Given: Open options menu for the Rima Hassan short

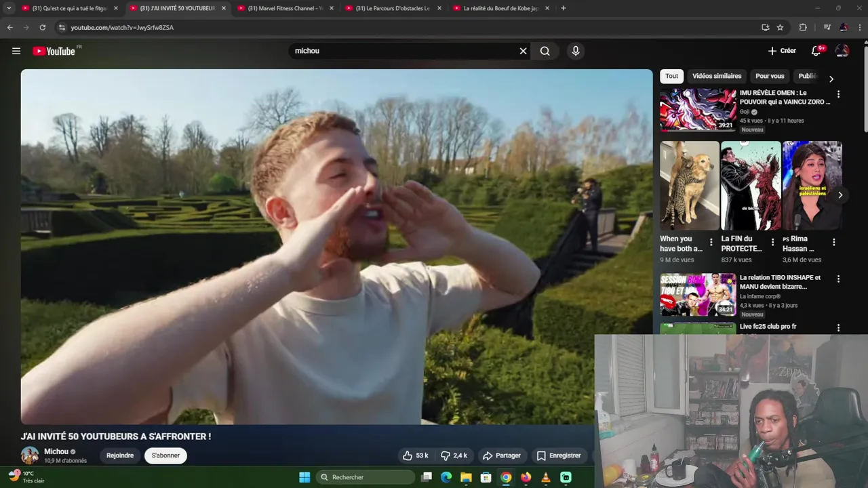Looking at the screenshot, I should click(x=833, y=242).
